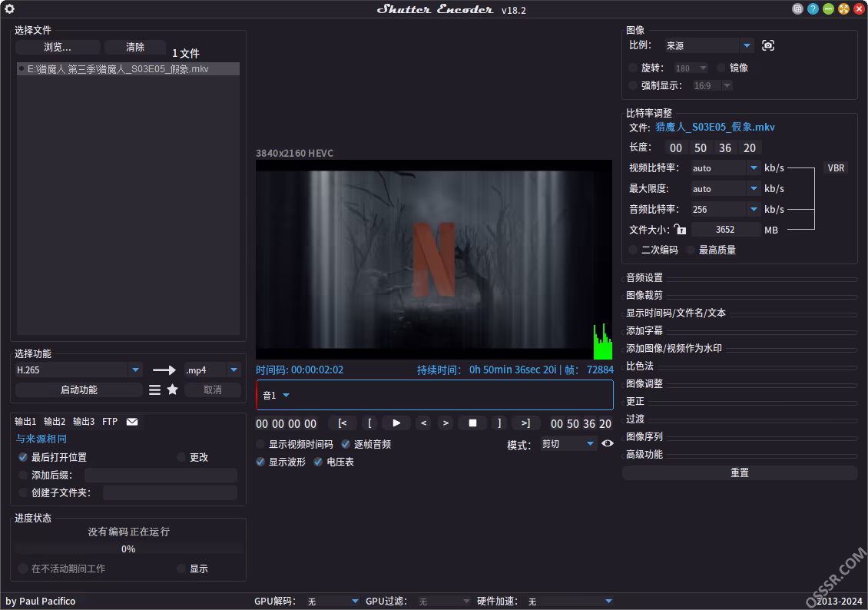
Task: Toggle the file size lock icon
Action: 681,229
